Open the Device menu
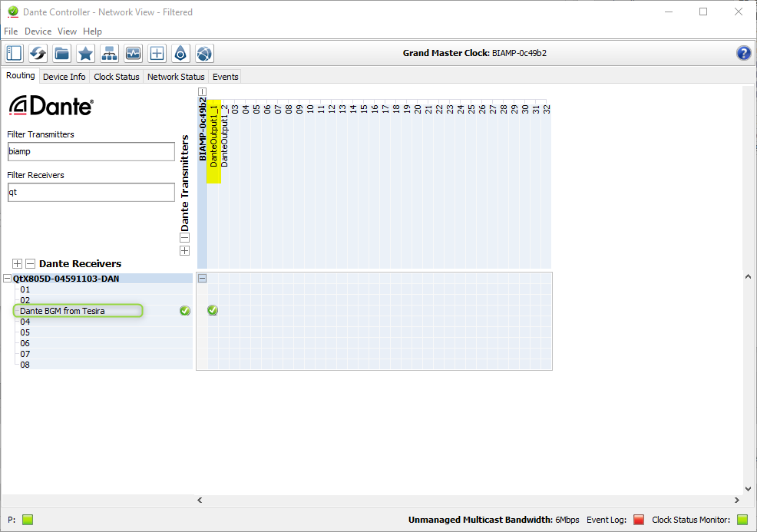This screenshot has width=757, height=532. 38,31
